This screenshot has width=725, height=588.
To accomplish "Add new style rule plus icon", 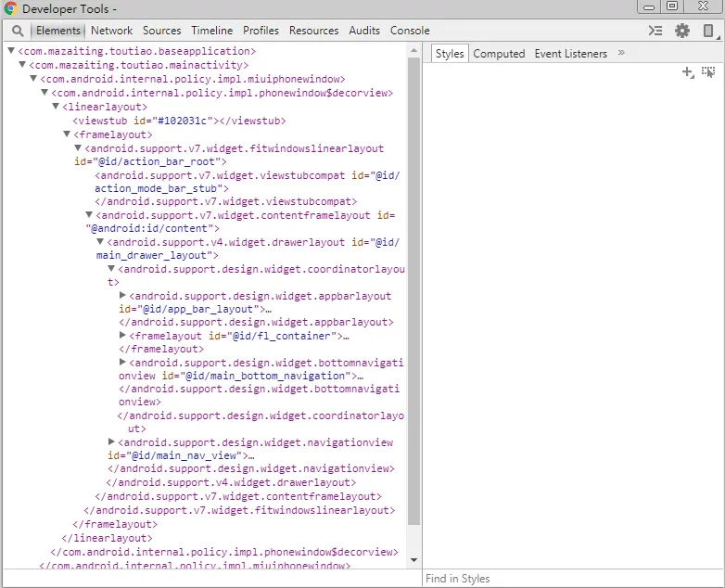I will 688,71.
